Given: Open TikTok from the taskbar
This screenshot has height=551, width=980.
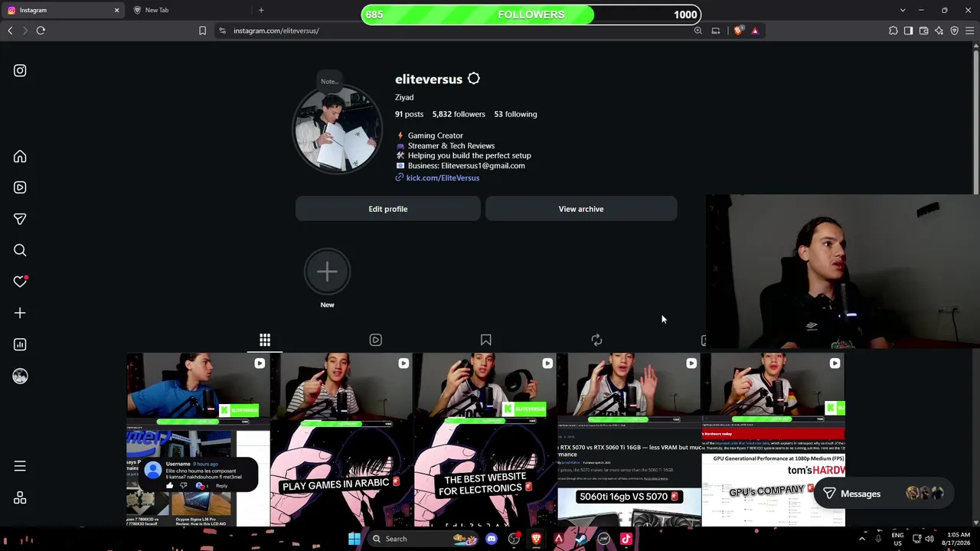Looking at the screenshot, I should pos(626,539).
